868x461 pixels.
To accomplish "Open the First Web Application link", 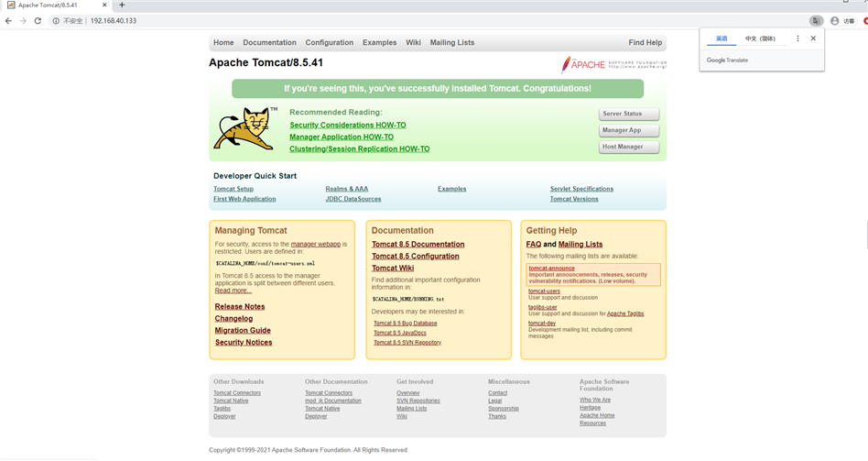I will pos(244,199).
